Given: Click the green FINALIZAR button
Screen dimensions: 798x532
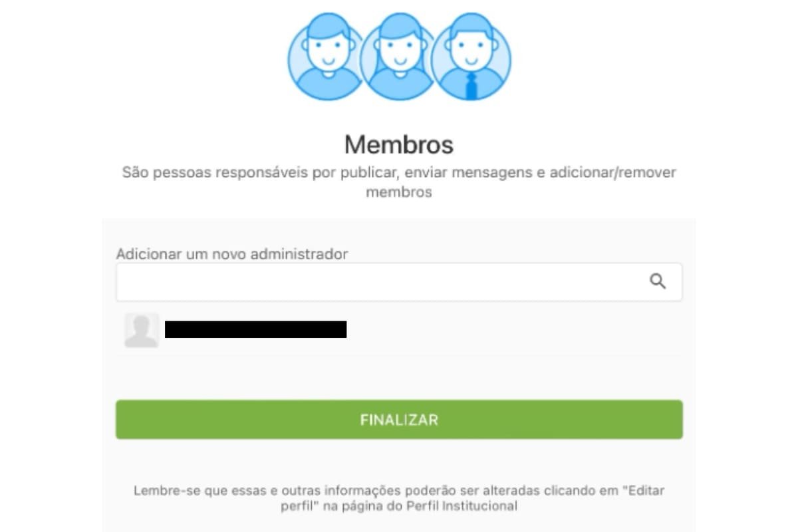Looking at the screenshot, I should click(x=399, y=420).
